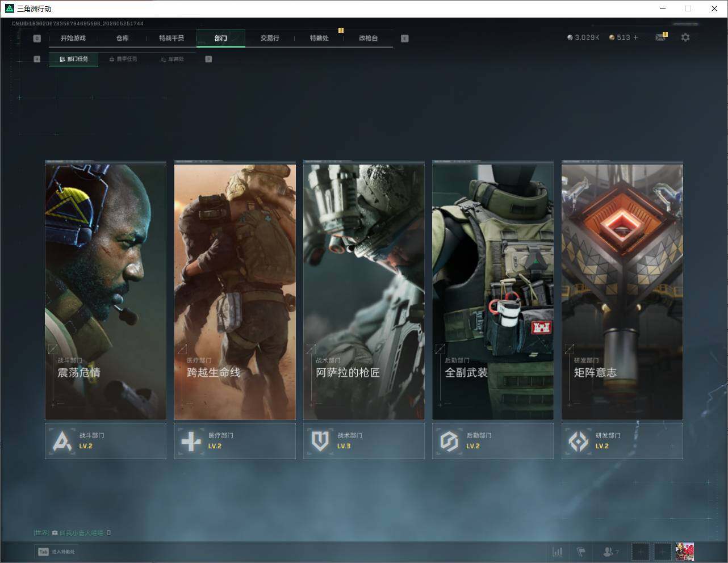728x563 pixels.
Task: Close the 三角洲行动 window
Action: coord(714,9)
